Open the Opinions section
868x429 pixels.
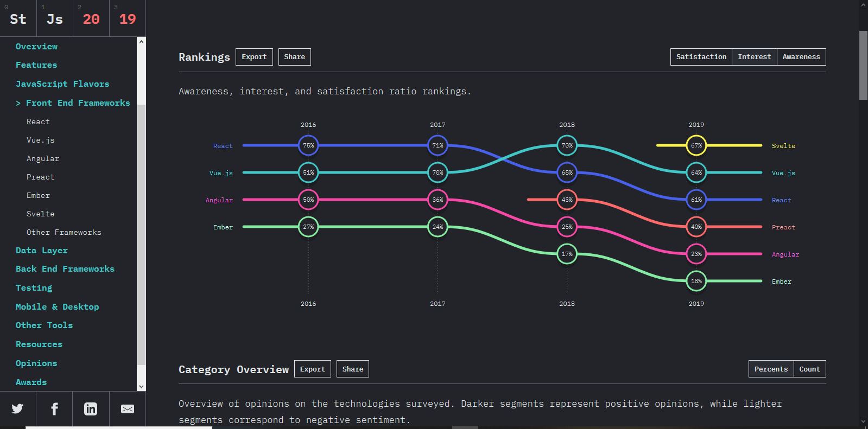tap(36, 363)
